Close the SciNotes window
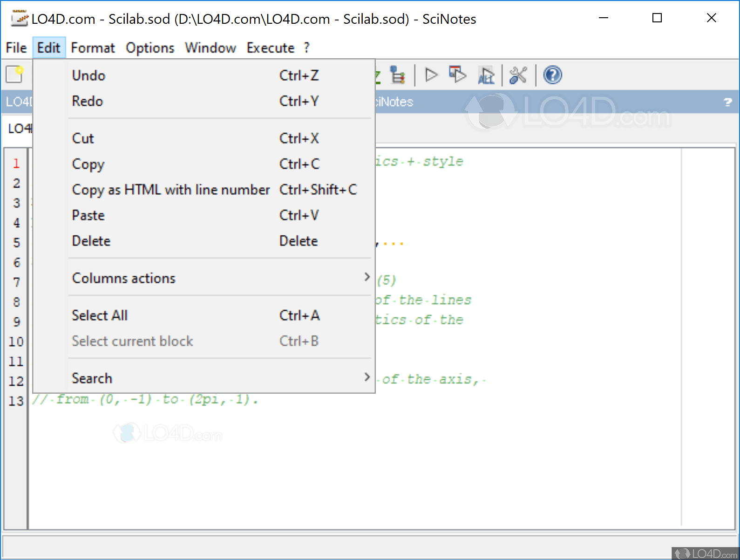 [711, 18]
